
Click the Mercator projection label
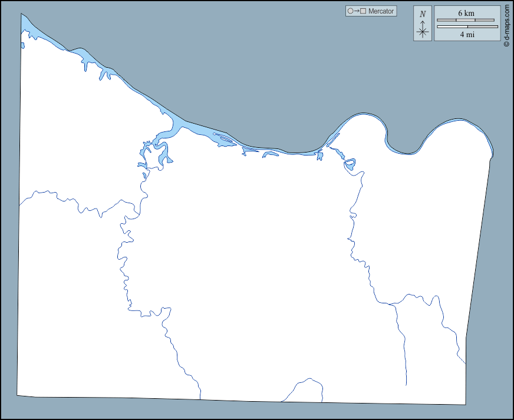(381, 11)
